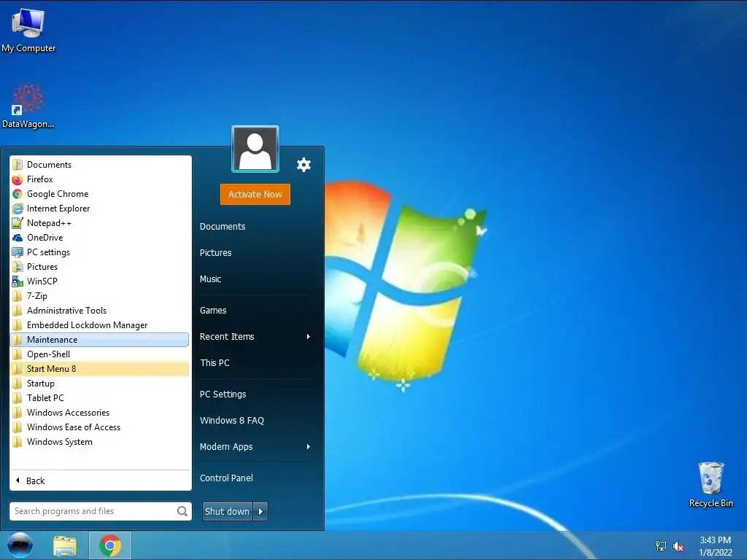
Task: Open OneDrive in the programs list
Action: (99, 238)
